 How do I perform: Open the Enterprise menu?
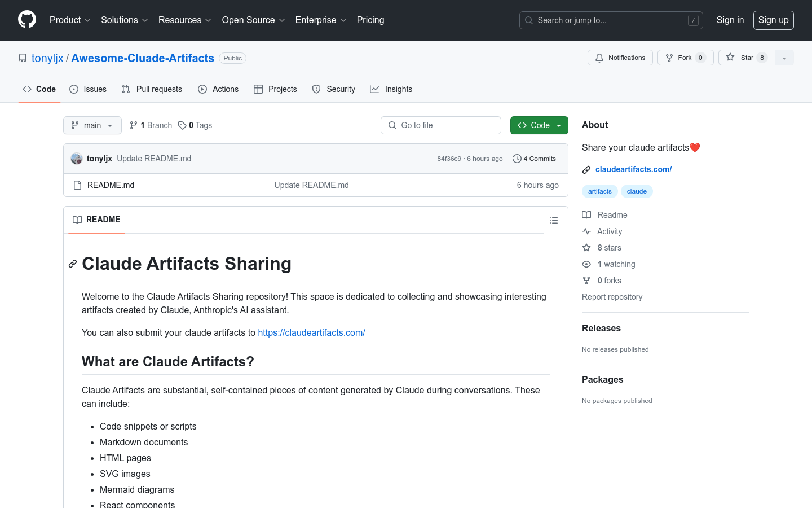(x=321, y=20)
